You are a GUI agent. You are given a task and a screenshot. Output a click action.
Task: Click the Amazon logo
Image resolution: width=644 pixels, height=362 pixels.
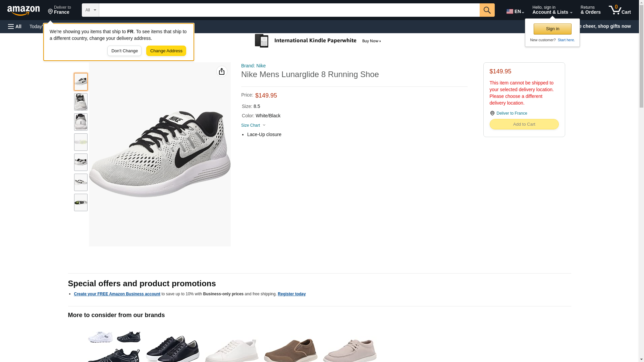[x=23, y=10]
